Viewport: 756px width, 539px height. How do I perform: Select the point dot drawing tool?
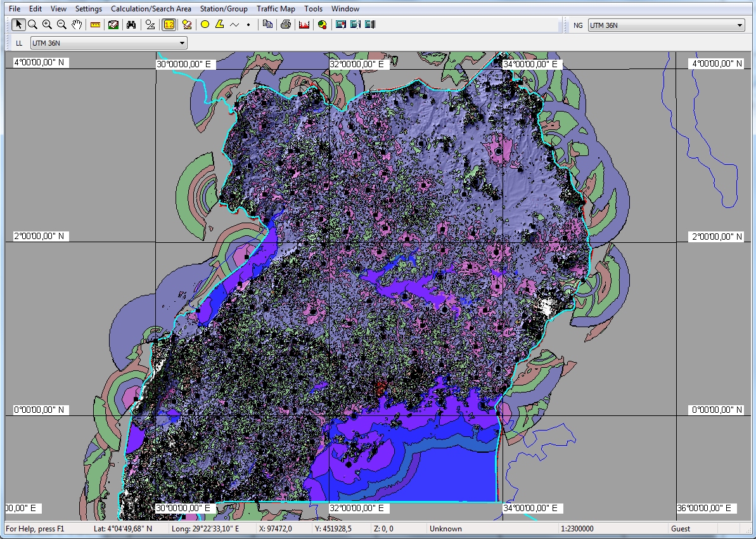[248, 25]
